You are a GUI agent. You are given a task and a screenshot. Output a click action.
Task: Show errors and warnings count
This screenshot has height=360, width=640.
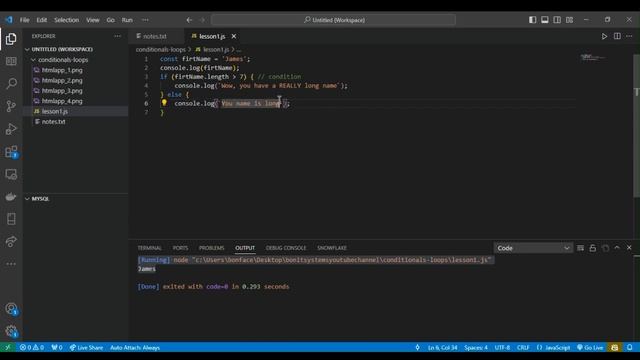[32, 347]
